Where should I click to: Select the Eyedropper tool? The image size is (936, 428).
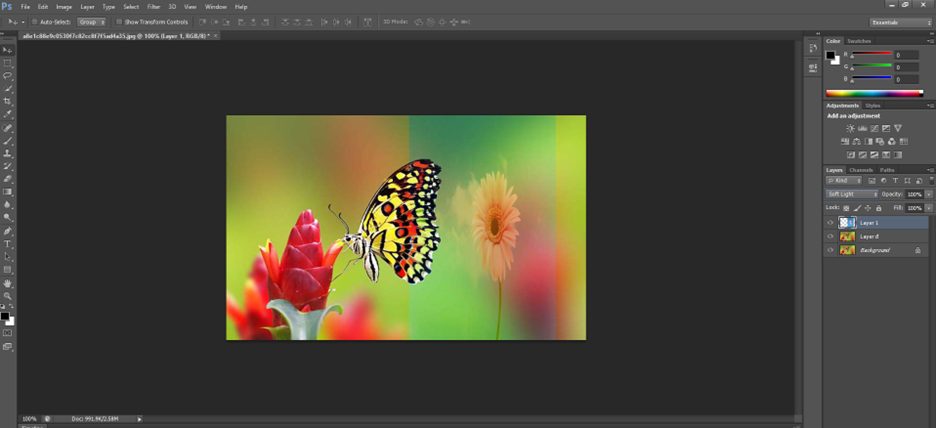8,113
